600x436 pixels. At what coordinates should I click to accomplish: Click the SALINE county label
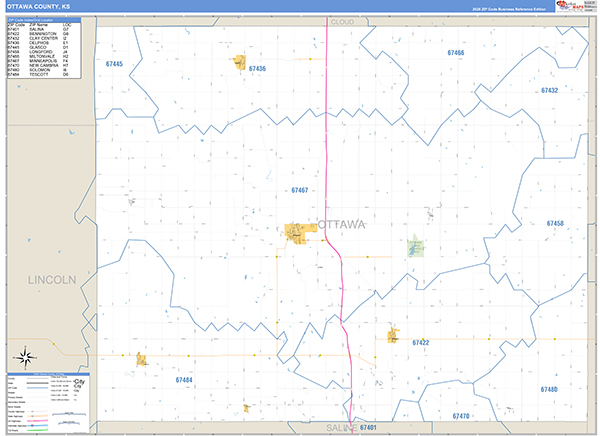click(342, 428)
